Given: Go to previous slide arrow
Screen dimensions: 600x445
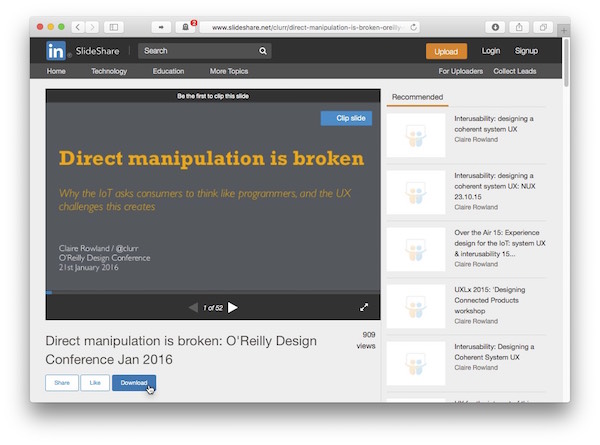Looking at the screenshot, I should point(193,307).
